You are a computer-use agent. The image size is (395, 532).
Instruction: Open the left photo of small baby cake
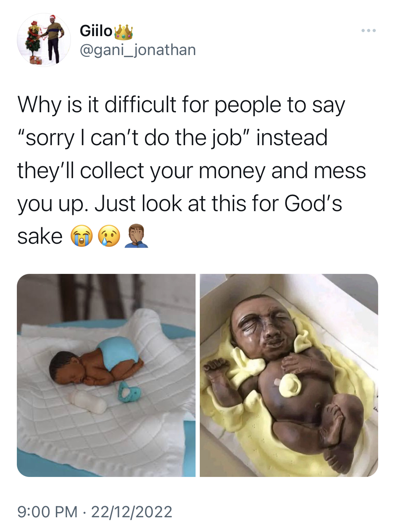tap(106, 375)
